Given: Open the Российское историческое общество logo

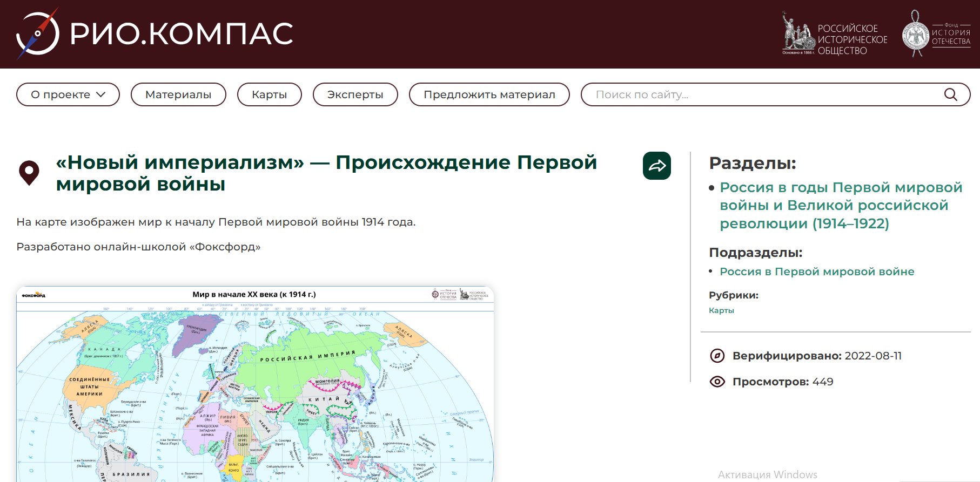Looking at the screenshot, I should (835, 33).
